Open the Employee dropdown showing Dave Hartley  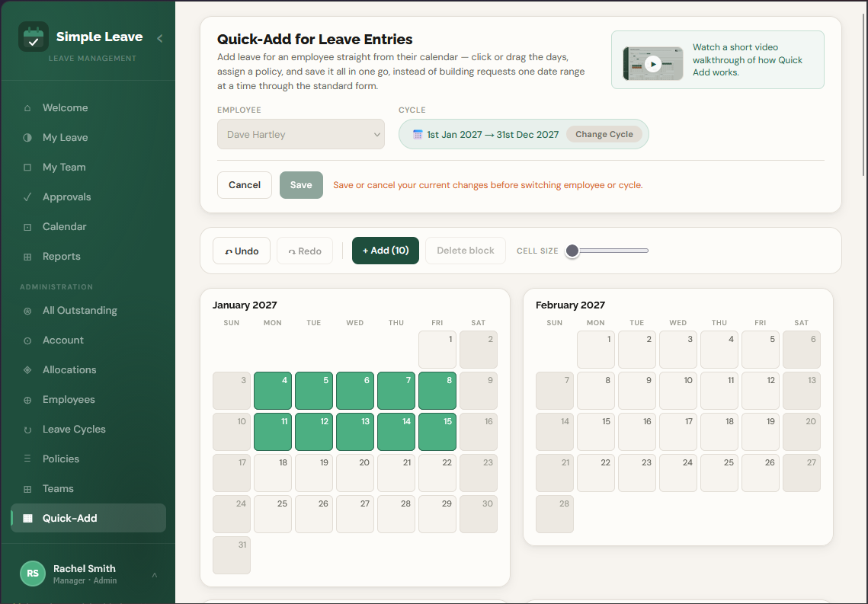[x=300, y=134]
